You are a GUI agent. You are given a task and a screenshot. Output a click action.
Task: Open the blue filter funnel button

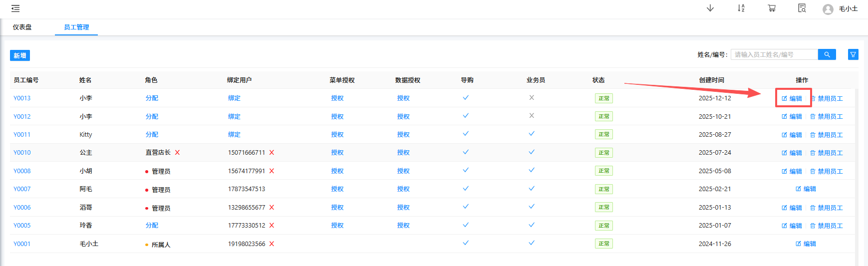point(853,54)
